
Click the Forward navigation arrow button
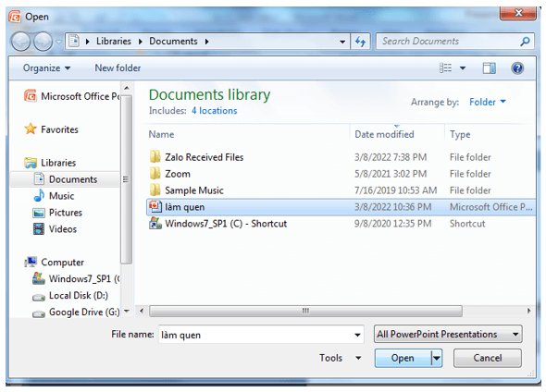pyautogui.click(x=43, y=42)
